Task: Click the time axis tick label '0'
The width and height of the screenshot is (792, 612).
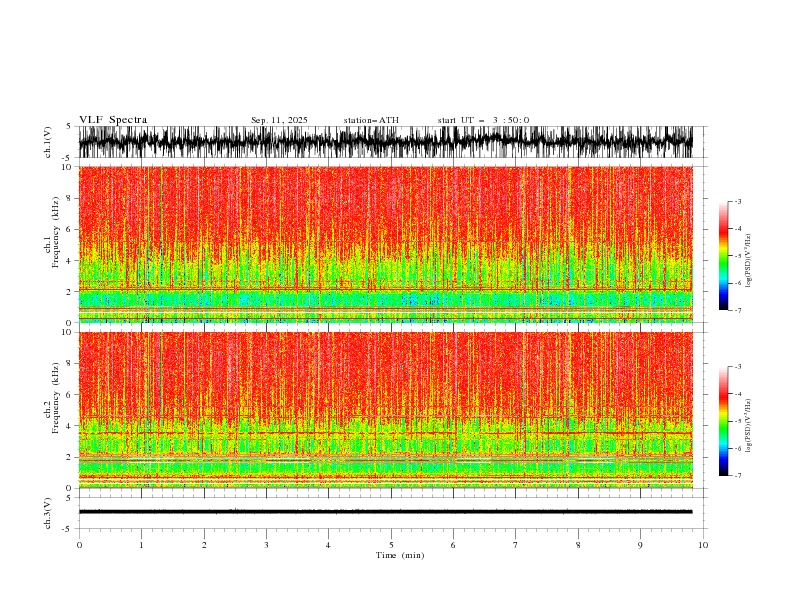Action: [79, 545]
